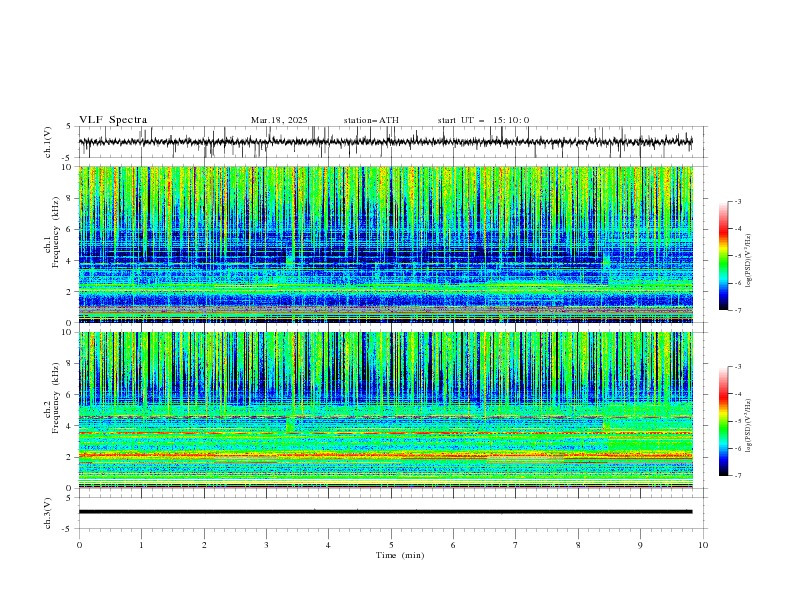Click the "start UT = 15:10:0" text

[483, 120]
